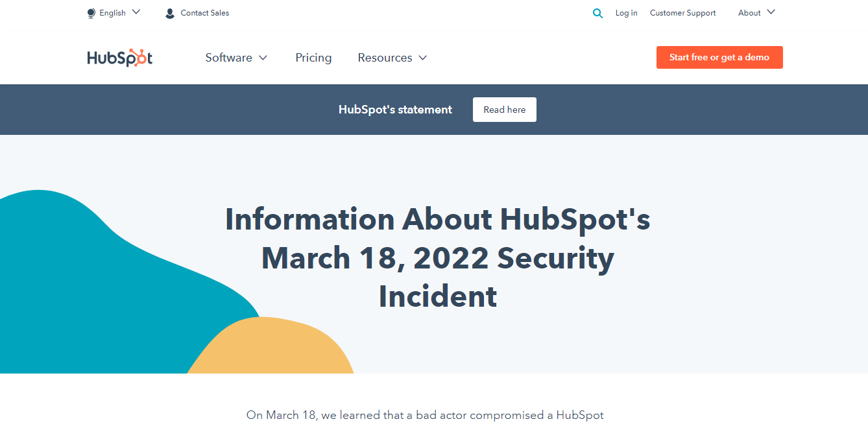Click the Contact Sales person icon
The height and width of the screenshot is (428, 868).
point(170,13)
